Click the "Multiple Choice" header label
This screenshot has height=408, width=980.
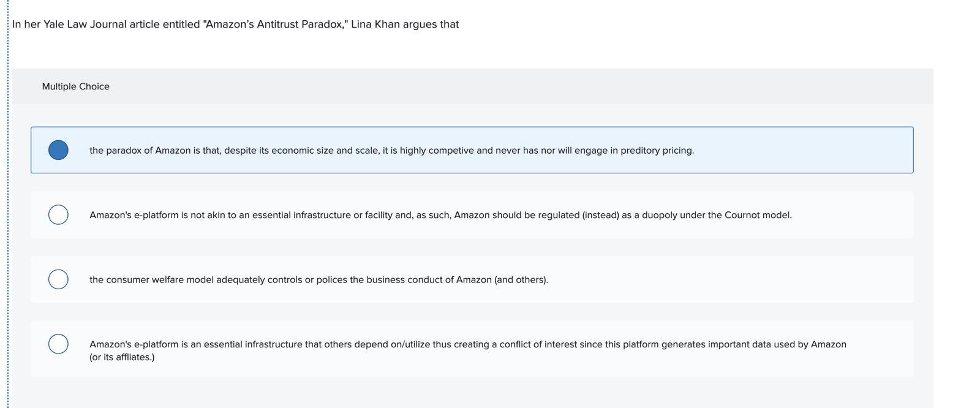click(x=76, y=86)
